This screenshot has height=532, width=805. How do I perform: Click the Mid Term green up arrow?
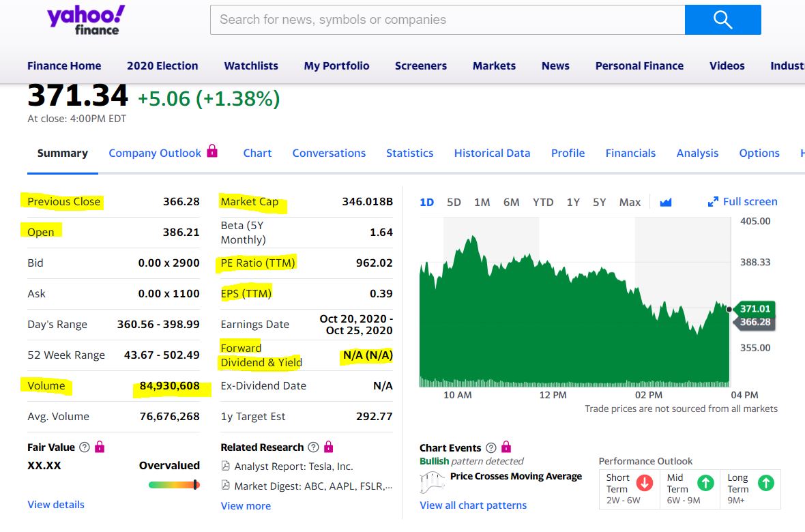(705, 483)
